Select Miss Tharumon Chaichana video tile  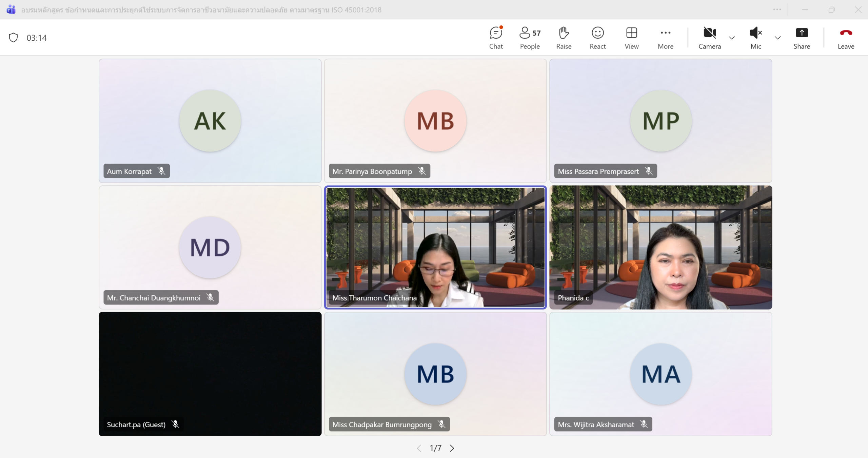click(x=435, y=247)
